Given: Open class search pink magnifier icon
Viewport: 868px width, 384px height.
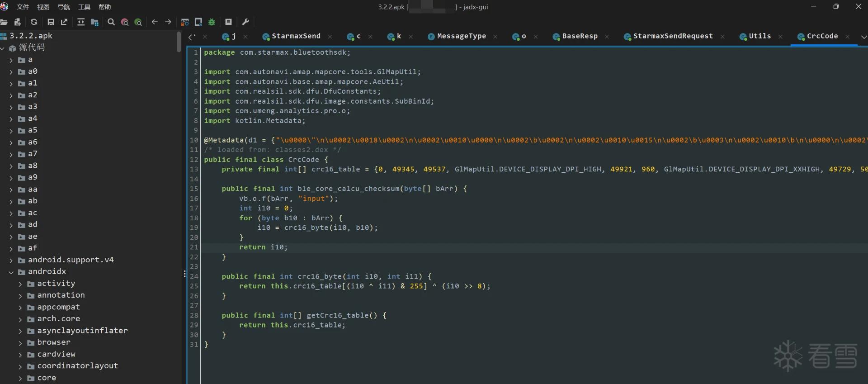Looking at the screenshot, I should [125, 22].
